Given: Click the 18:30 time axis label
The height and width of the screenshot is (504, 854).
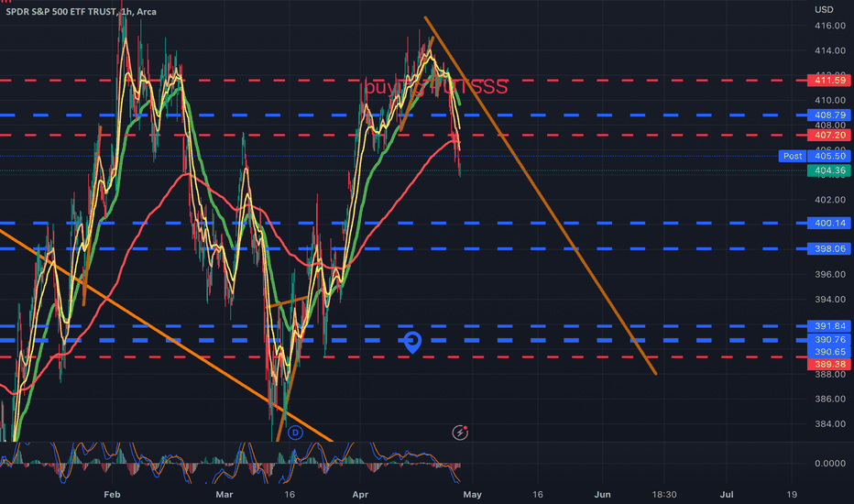Looking at the screenshot, I should tap(664, 494).
